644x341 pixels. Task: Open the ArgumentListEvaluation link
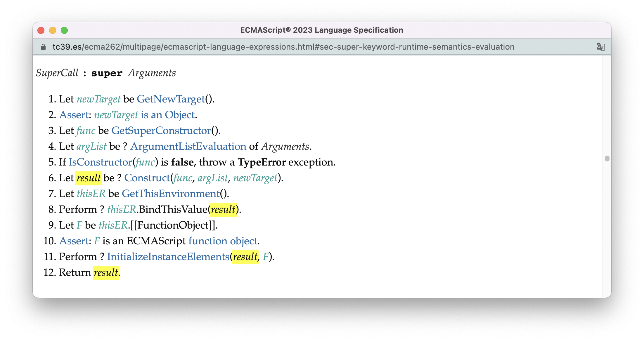[188, 146]
